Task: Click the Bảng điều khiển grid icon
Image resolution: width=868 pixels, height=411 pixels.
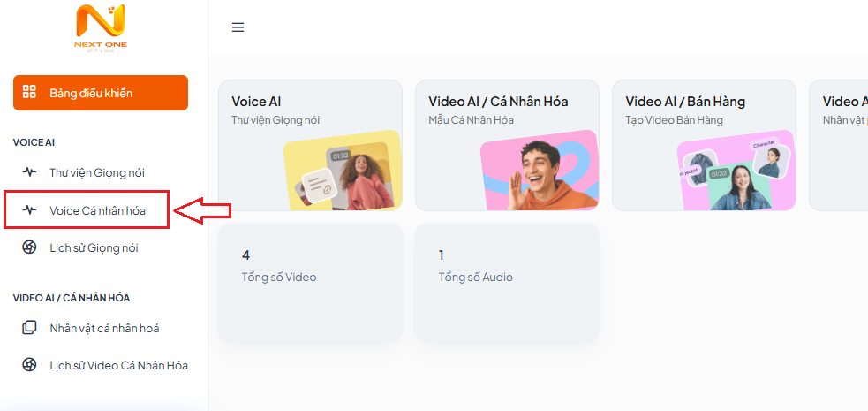Action: pos(29,92)
